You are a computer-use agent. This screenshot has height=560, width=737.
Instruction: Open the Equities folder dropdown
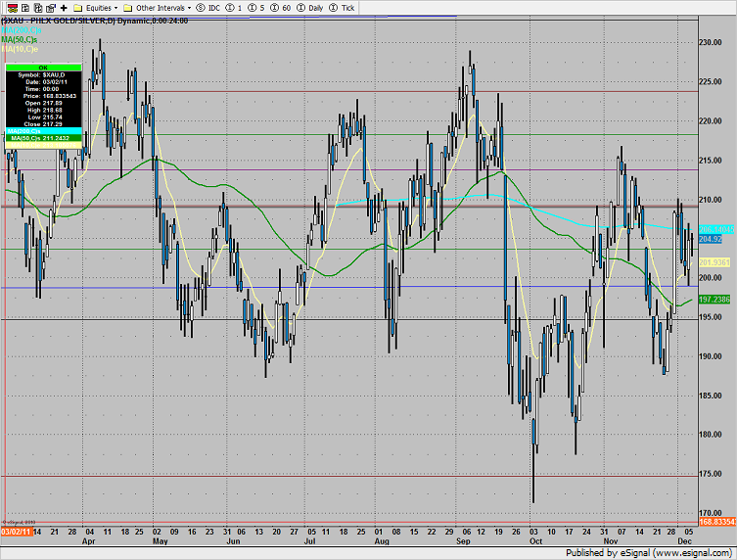(x=96, y=7)
